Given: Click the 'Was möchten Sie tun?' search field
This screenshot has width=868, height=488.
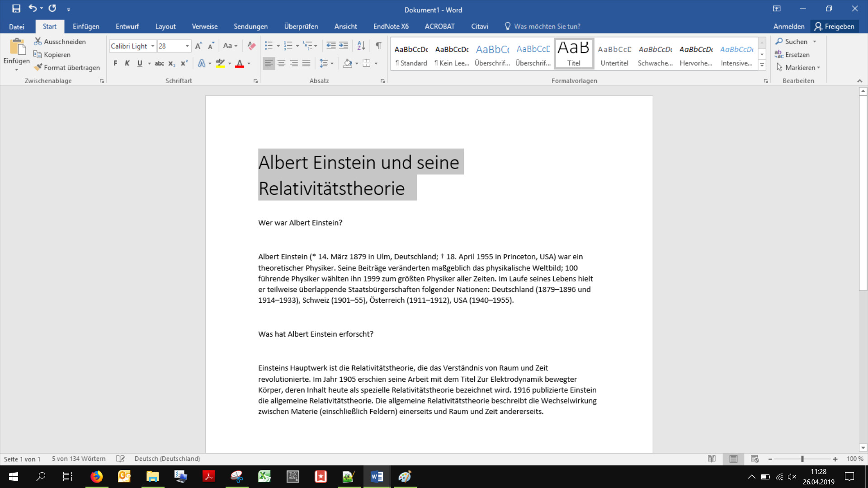Looking at the screenshot, I should [x=547, y=26].
